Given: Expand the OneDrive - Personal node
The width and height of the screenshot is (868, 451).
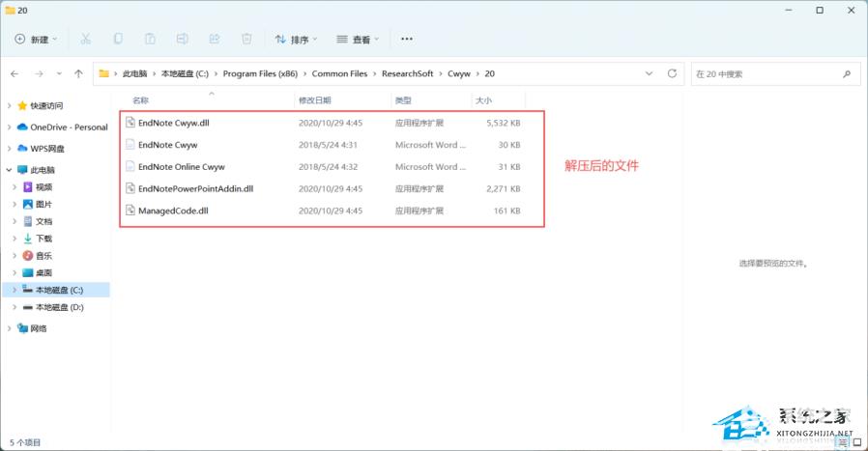Looking at the screenshot, I should (9, 127).
